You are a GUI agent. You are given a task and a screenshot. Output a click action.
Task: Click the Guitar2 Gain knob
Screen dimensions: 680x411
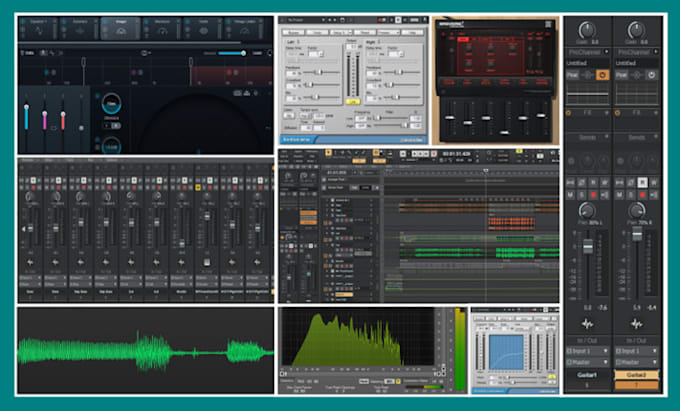636,30
